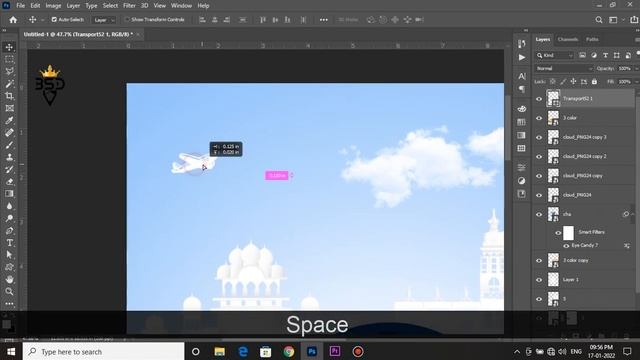
Task: Click the three-dots more align options
Action: click(x=324, y=20)
